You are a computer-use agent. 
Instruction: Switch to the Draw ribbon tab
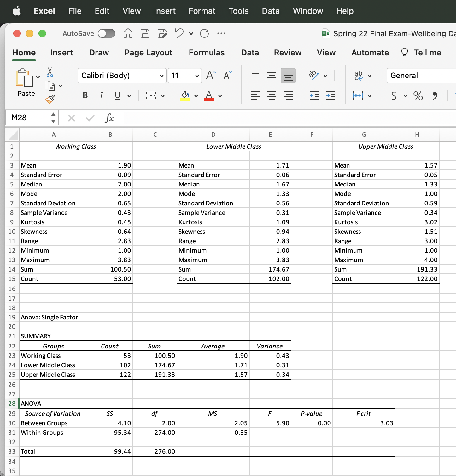[x=99, y=53]
